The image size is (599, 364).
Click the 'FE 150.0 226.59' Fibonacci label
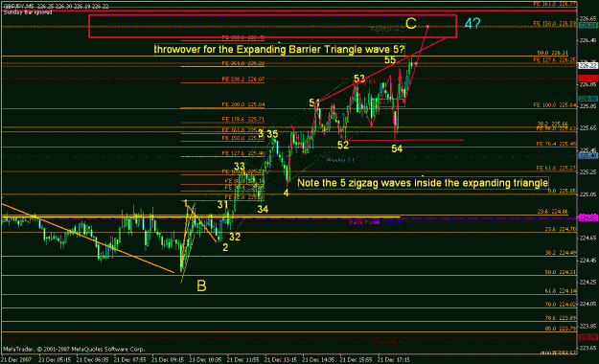pyautogui.click(x=555, y=24)
